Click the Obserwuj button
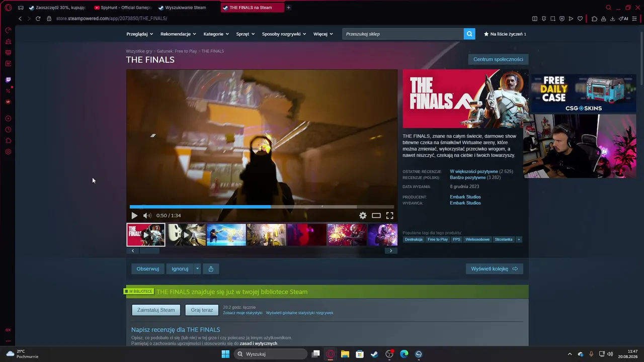This screenshot has width=644, height=362. tap(147, 269)
